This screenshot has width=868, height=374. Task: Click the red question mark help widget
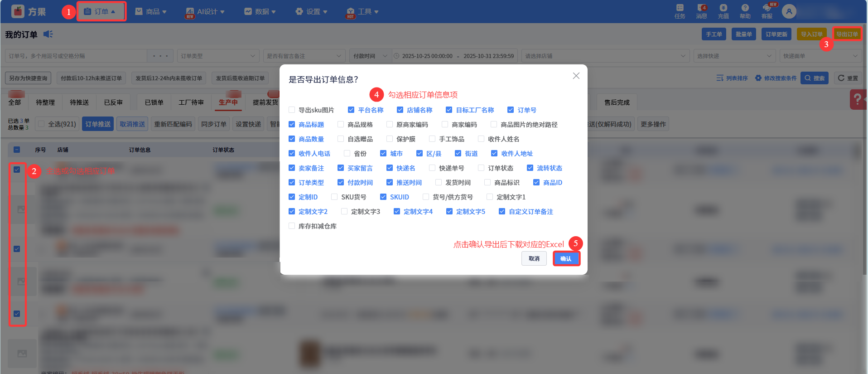[858, 99]
